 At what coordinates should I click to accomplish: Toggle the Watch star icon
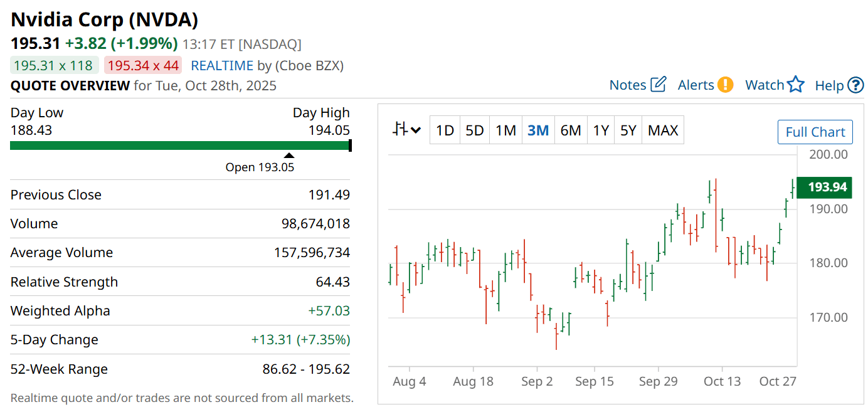[795, 85]
